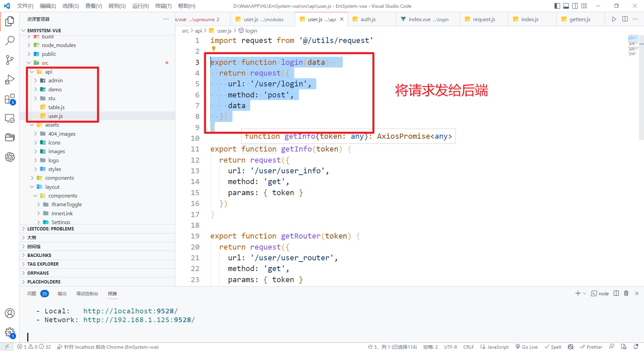Click Prettier formatter status item
Image resolution: width=644 pixels, height=351 pixels.
[591, 347]
